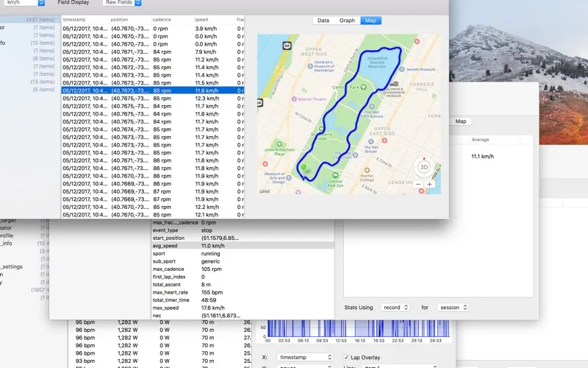Select the Beacon Theatre map marker

click(294, 99)
